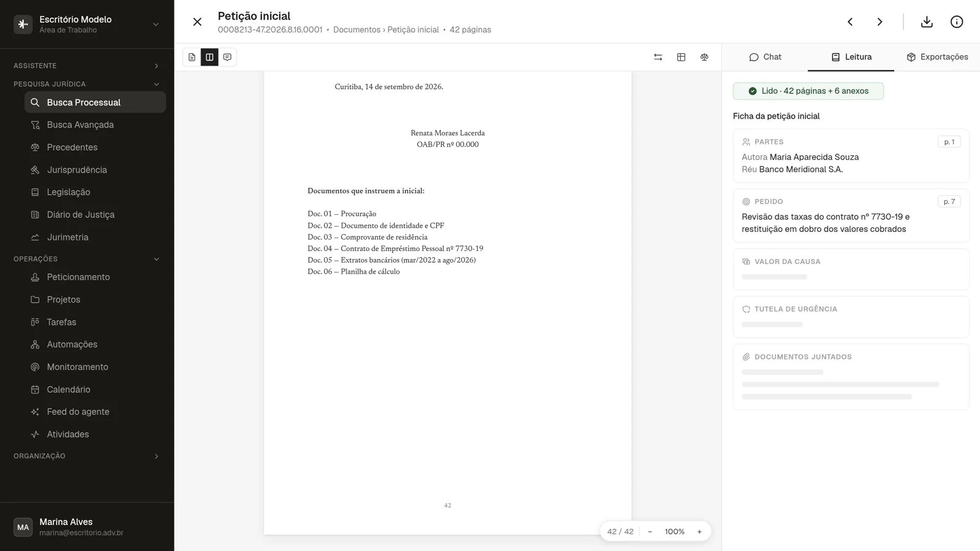Image resolution: width=980 pixels, height=551 pixels.
Task: Click the swap arrows toolbar icon
Action: (658, 57)
